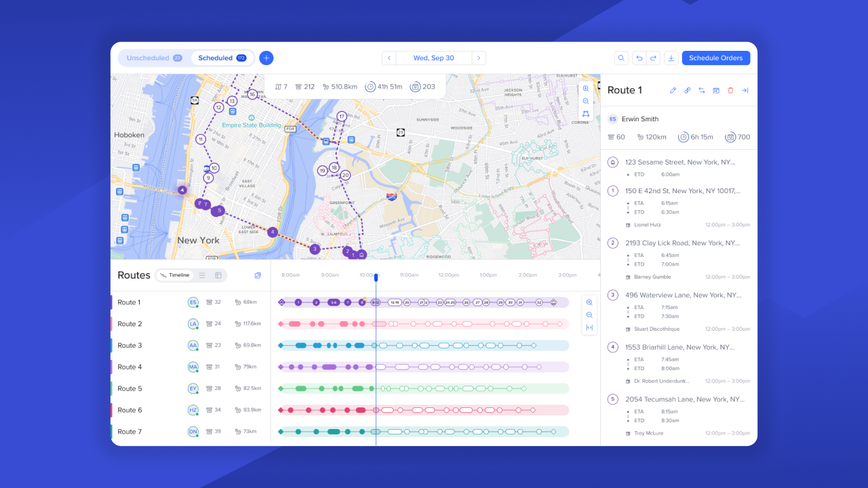
Task: Delete Route 1 using the trash icon
Action: click(x=730, y=90)
